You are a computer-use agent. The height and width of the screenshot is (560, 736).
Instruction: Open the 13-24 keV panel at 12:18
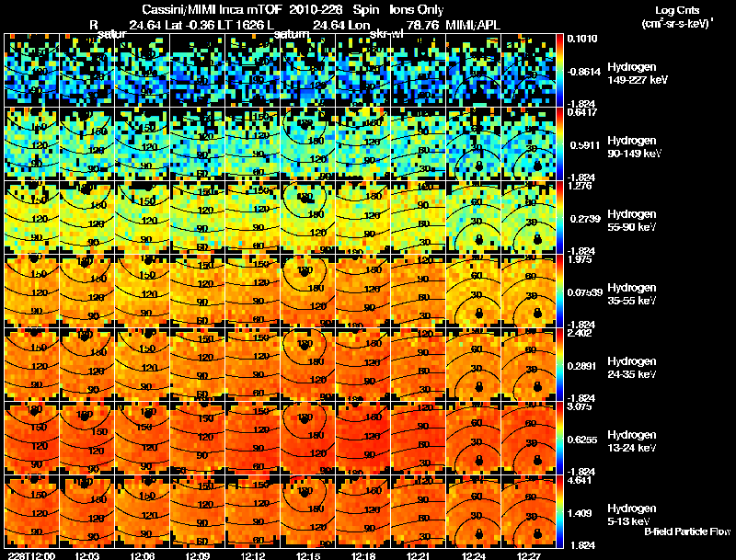pyautogui.click(x=363, y=439)
